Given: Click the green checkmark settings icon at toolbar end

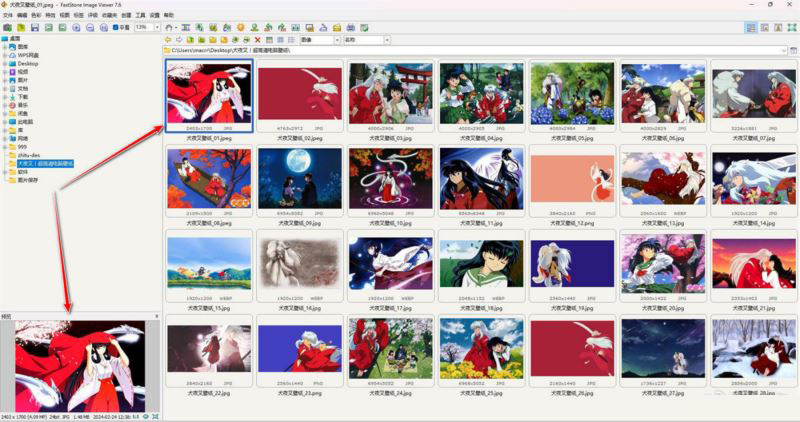Looking at the screenshot, I should [x=364, y=28].
